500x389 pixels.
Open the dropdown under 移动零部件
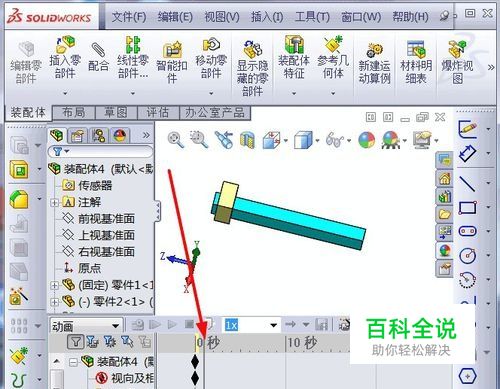211,93
